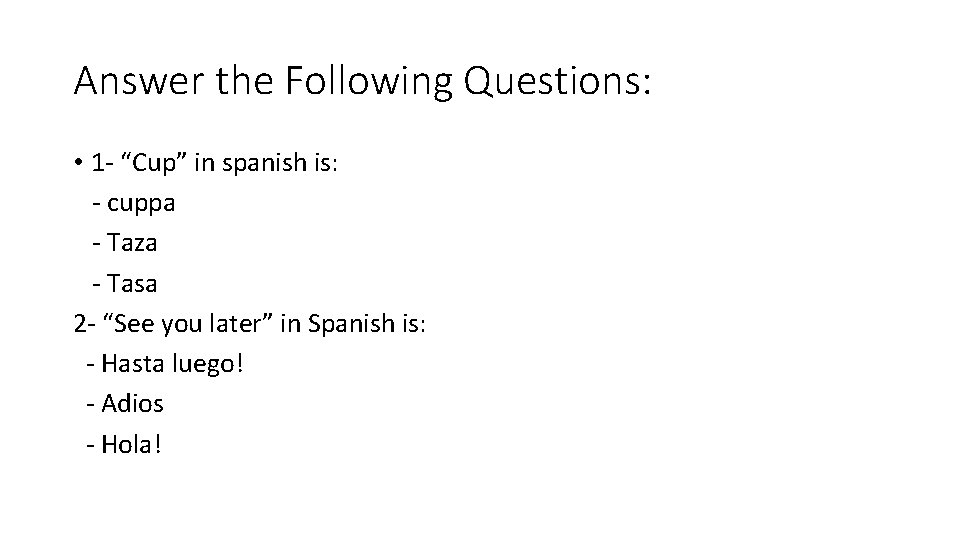The width and height of the screenshot is (960, 540).
Task: Pick the "- Tasa" answer option
Action: (125, 284)
